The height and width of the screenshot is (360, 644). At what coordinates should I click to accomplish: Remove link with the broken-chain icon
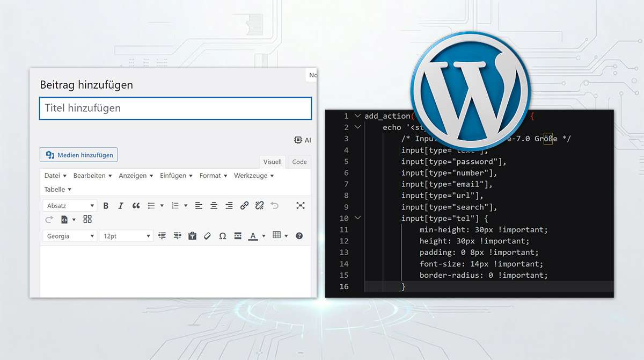[x=259, y=206]
